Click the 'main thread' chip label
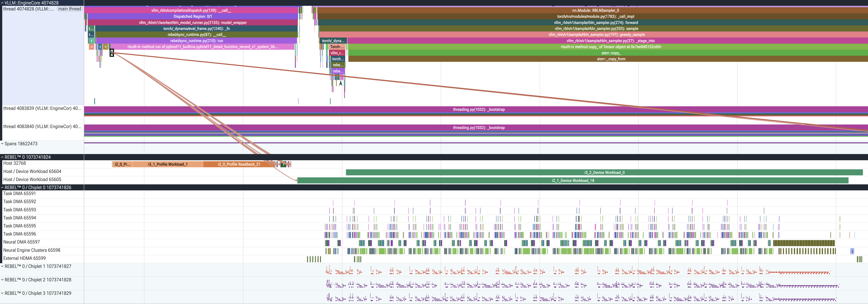This screenshot has width=868, height=304. coord(70,9)
